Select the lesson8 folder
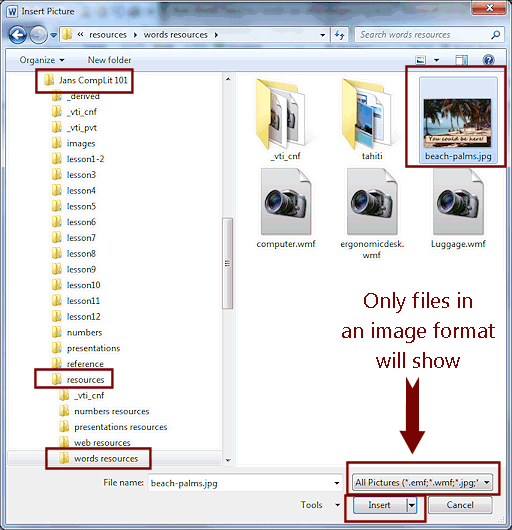Viewport: 512px width, 530px height. 74,254
